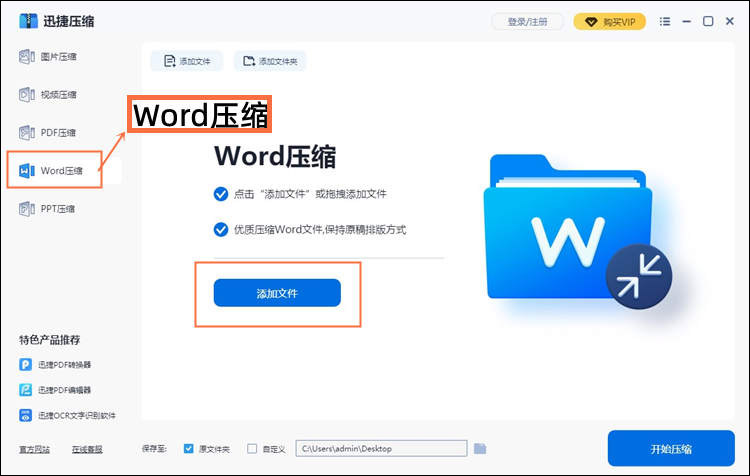
Task: Close the 迅捷压缩 window
Action: click(x=730, y=21)
